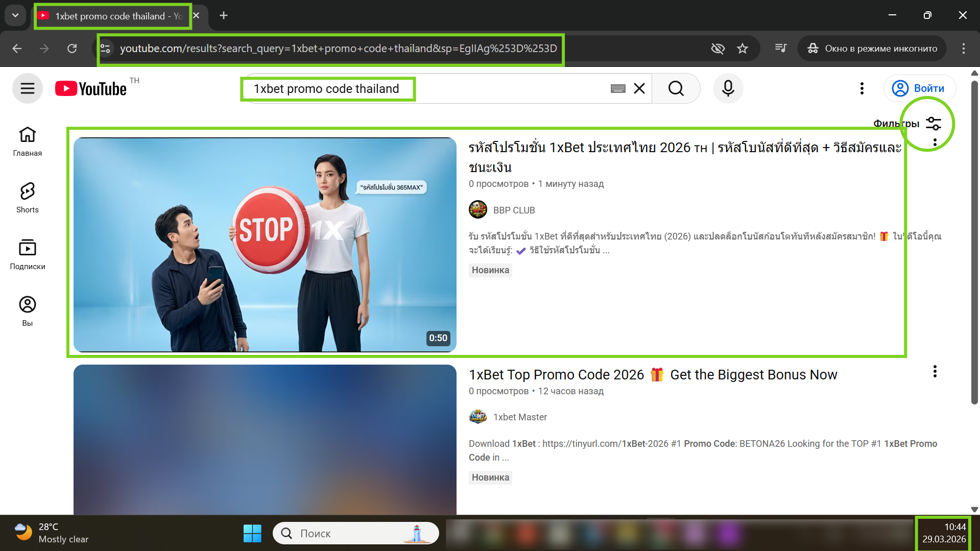Start voice search with microphone icon
Image resolution: width=980 pixels, height=551 pixels.
pyautogui.click(x=728, y=88)
